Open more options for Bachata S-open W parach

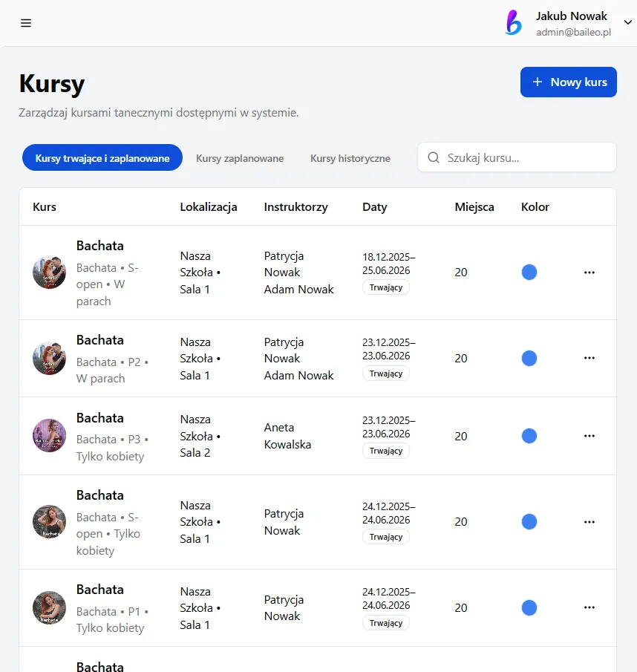[x=589, y=273]
